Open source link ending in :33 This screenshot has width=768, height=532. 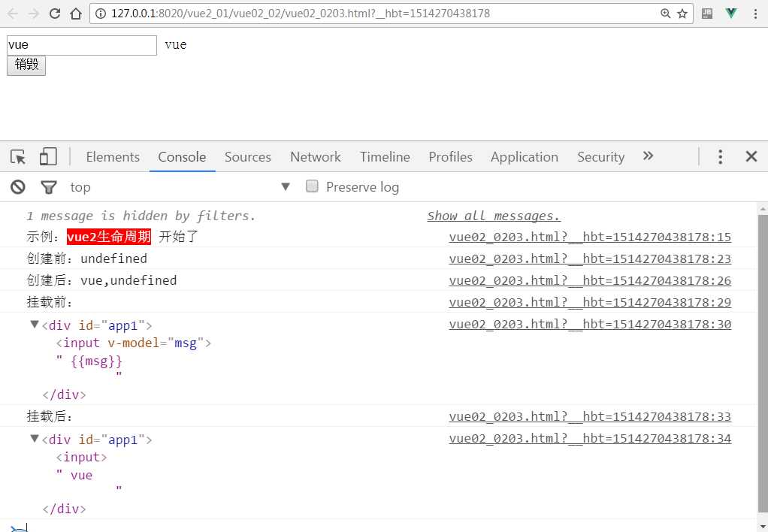pos(590,416)
